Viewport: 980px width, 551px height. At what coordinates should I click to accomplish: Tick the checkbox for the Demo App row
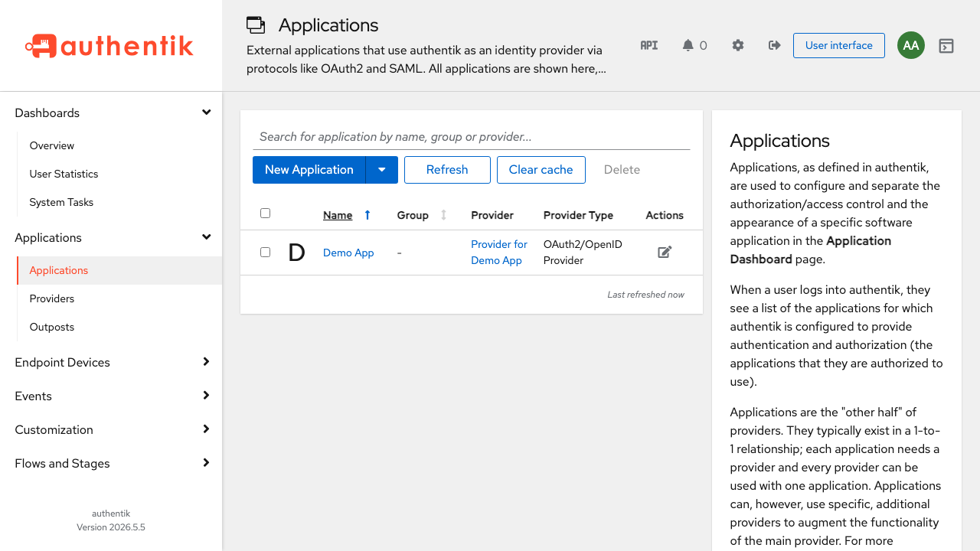click(266, 252)
